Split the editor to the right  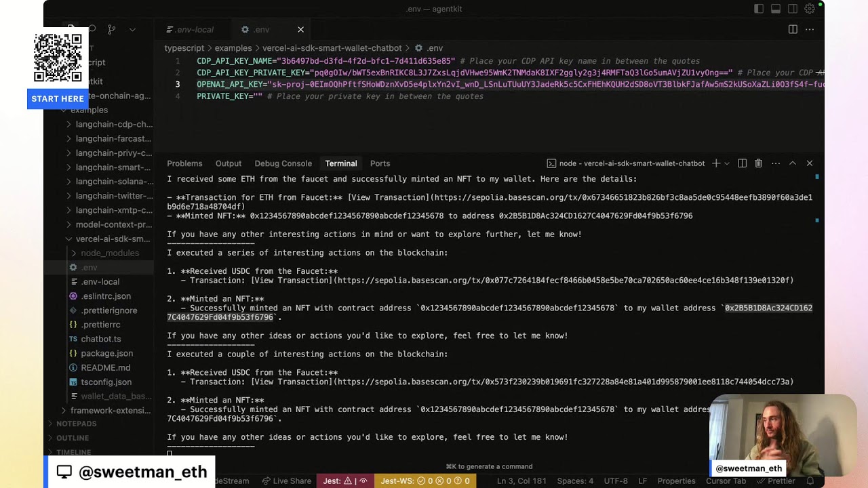coord(793,29)
